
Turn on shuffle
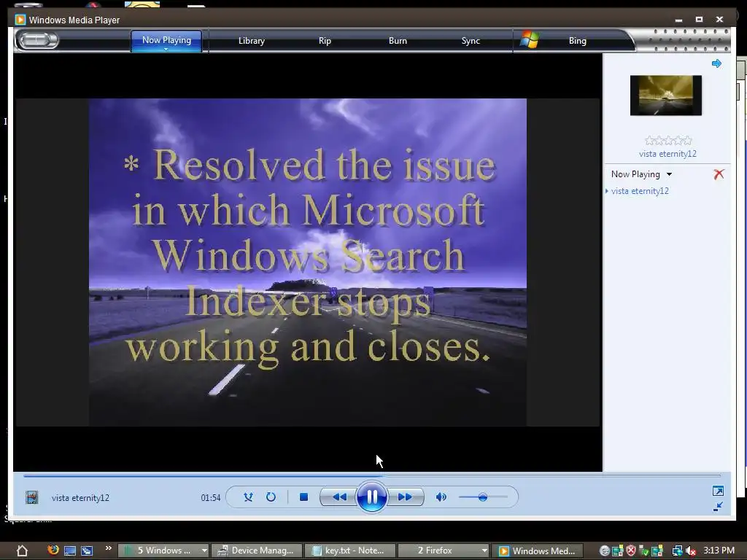point(248,497)
